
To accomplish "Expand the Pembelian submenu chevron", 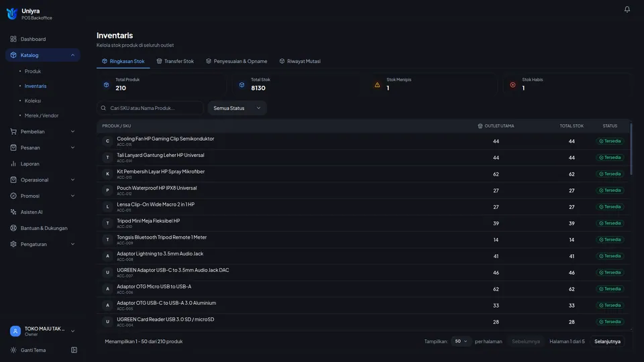I will pos(72,131).
